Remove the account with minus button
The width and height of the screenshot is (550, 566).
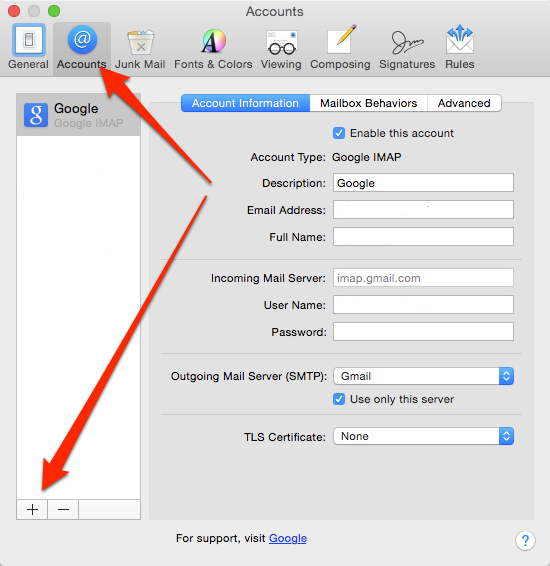click(63, 509)
